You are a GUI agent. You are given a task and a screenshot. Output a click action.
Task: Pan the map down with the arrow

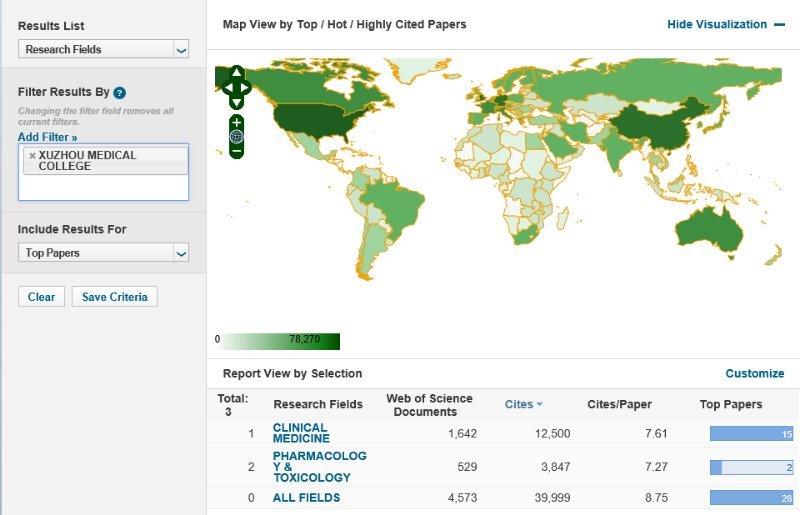click(236, 101)
